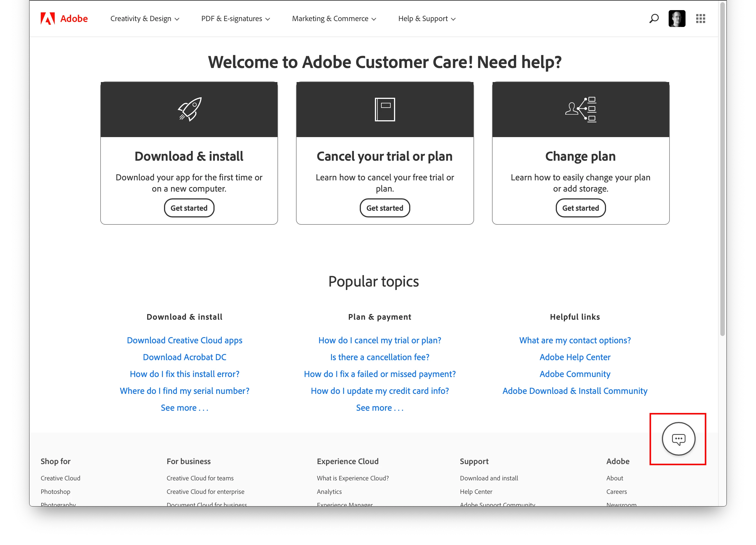Open the search magnifier icon
The height and width of the screenshot is (545, 756).
tap(654, 18)
